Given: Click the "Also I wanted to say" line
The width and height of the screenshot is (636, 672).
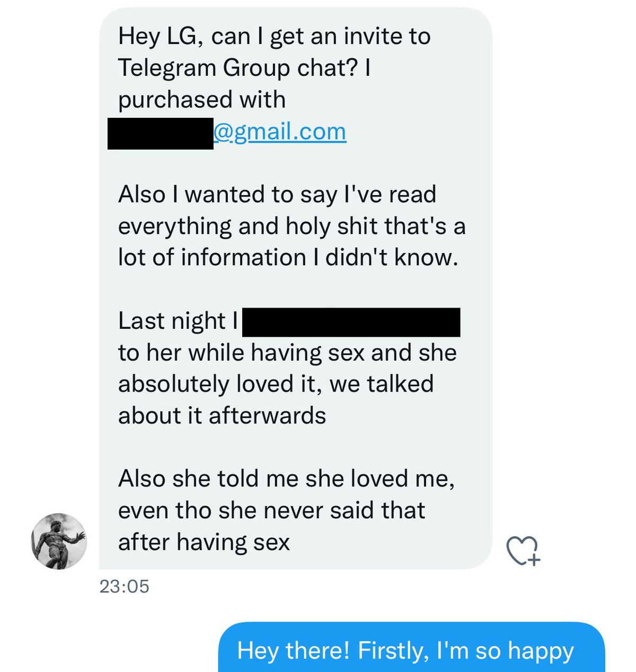Looking at the screenshot, I should [277, 194].
